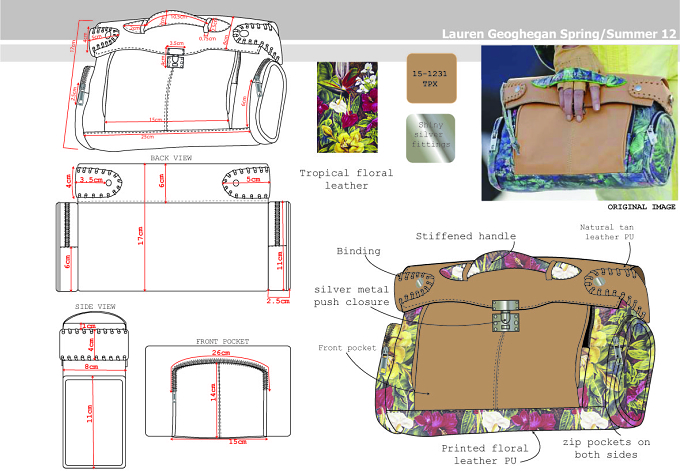680x471 pixels.
Task: Select the 26cm dimension on front pocket
Action: point(221,353)
